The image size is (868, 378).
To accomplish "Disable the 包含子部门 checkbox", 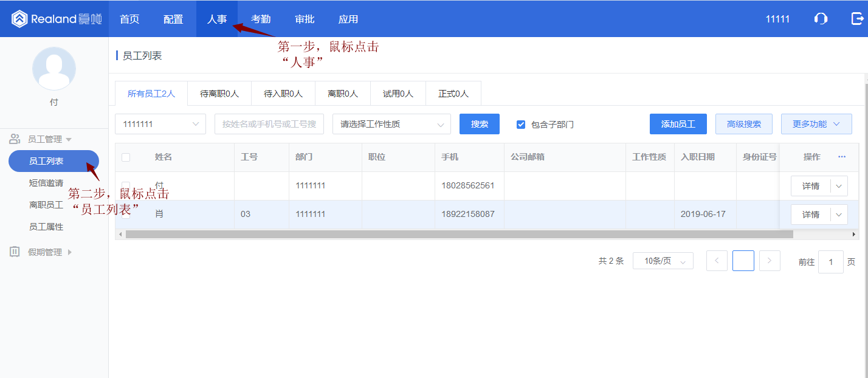I will coord(521,124).
